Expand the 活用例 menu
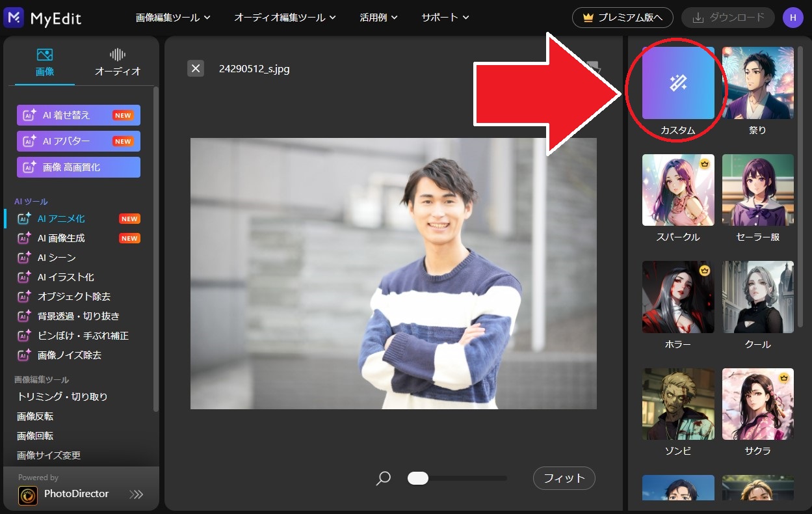The height and width of the screenshot is (514, 812). tap(378, 18)
